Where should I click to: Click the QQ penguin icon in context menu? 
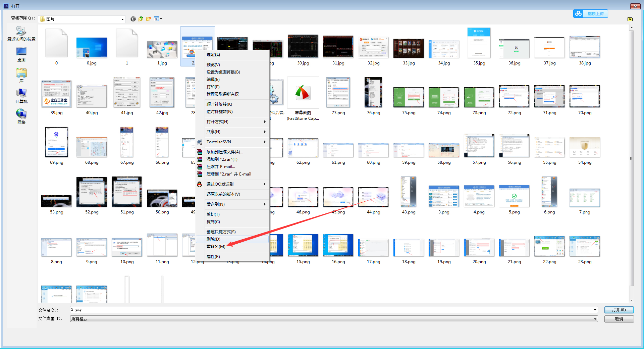[199, 184]
